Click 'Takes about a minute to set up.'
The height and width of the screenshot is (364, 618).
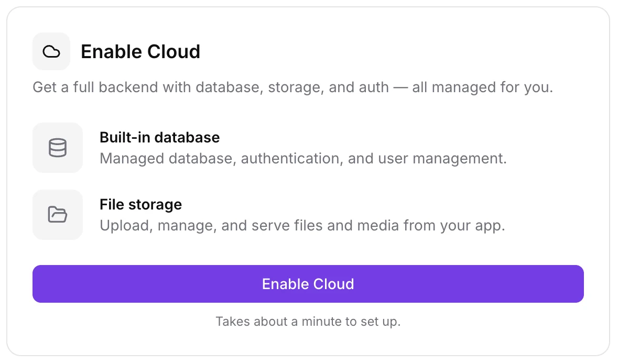(x=308, y=322)
